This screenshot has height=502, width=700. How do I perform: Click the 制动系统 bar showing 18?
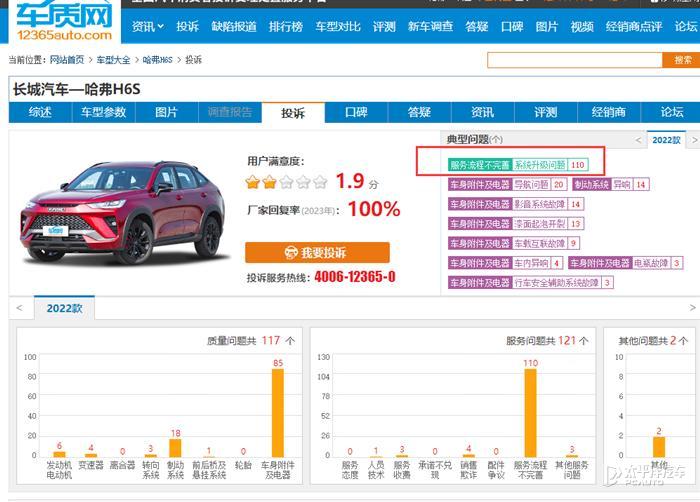[175, 448]
